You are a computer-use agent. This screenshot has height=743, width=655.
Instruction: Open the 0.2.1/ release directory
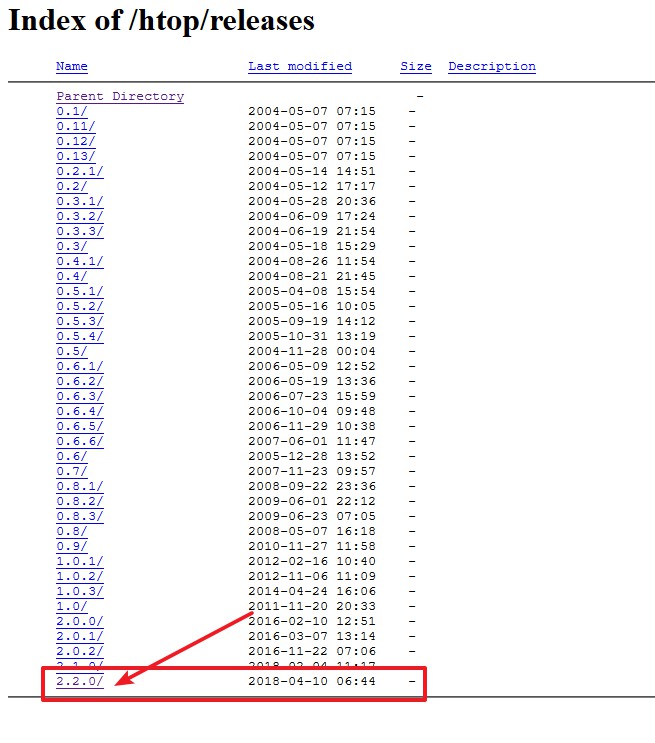click(79, 171)
